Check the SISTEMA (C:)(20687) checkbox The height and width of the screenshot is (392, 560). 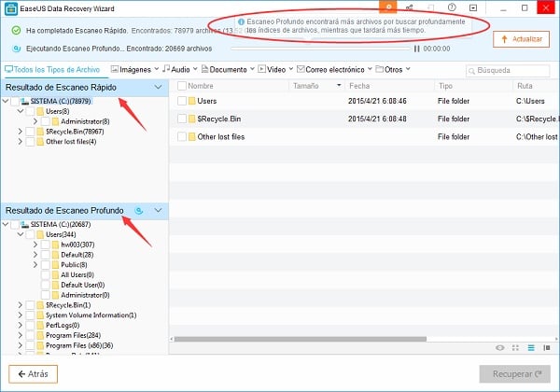15,225
